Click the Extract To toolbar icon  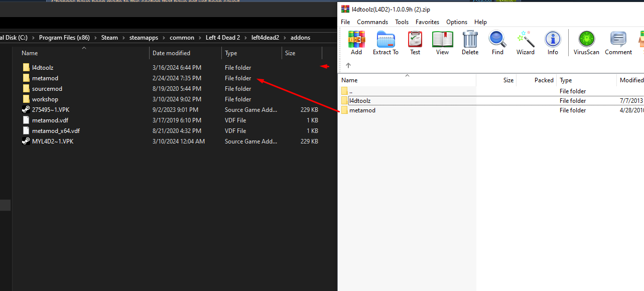(x=385, y=40)
